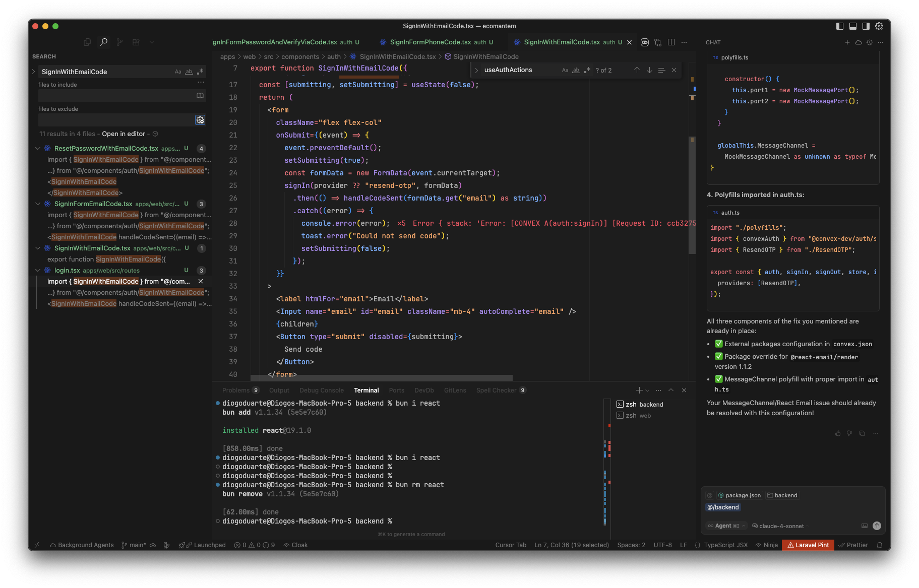This screenshot has width=919, height=588.
Task: Copy the chat response
Action: [862, 433]
